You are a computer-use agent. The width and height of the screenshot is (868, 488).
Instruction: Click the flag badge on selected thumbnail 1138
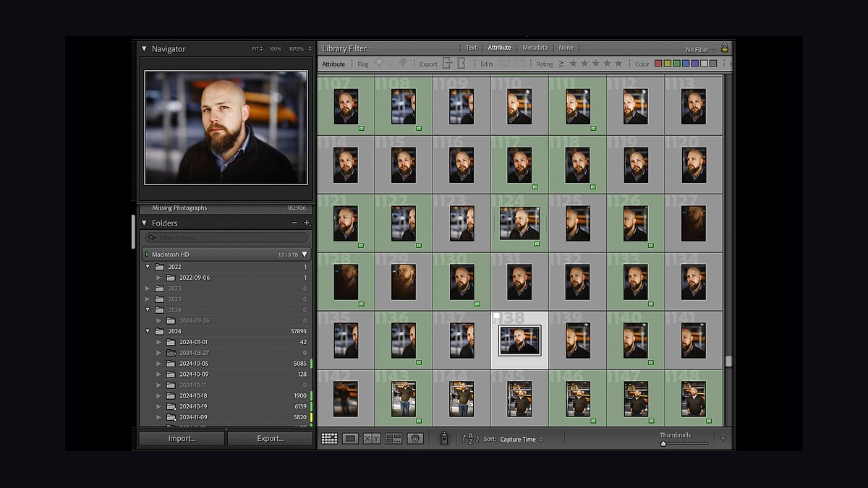click(x=496, y=317)
